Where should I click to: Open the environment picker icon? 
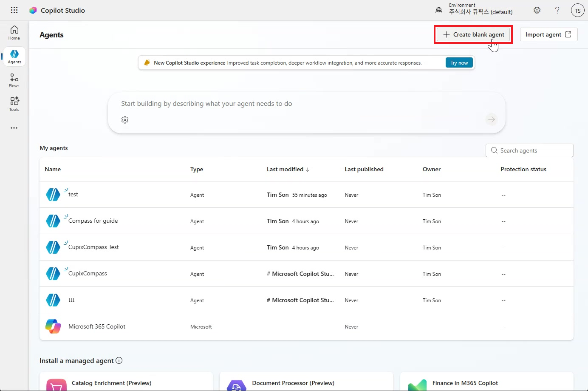(x=439, y=10)
